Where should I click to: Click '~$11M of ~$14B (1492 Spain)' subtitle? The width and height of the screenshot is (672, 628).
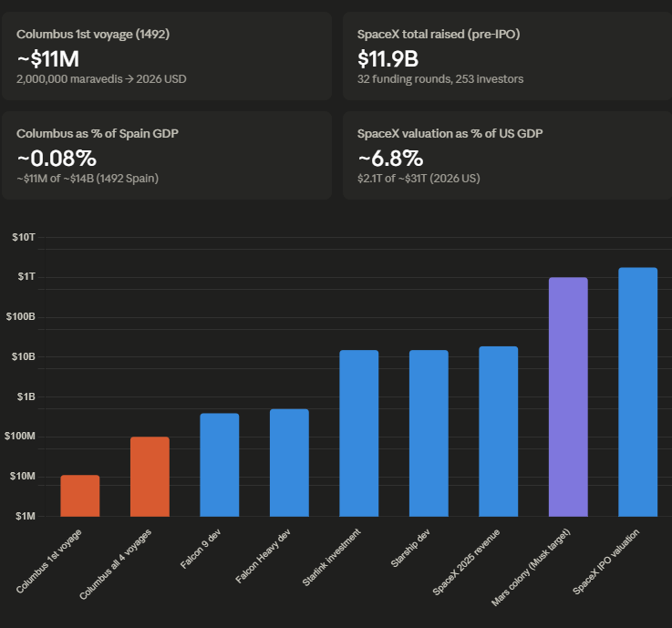pyautogui.click(x=88, y=179)
